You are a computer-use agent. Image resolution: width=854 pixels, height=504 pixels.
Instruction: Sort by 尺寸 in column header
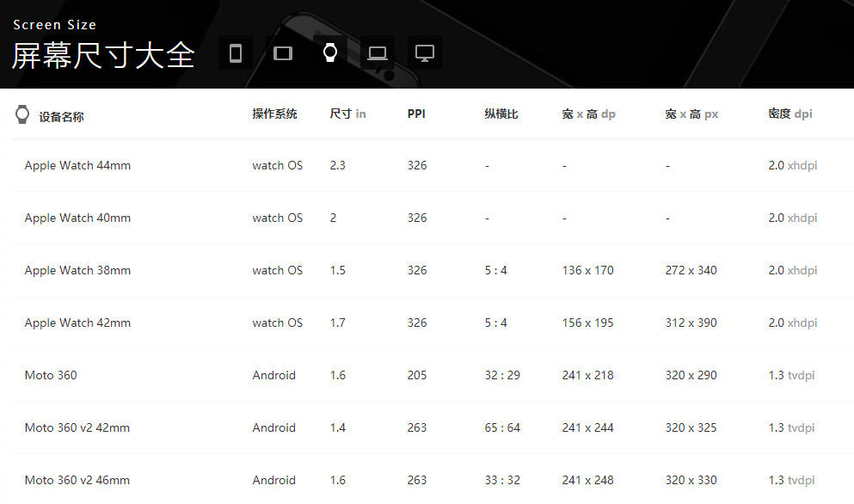tap(347, 114)
